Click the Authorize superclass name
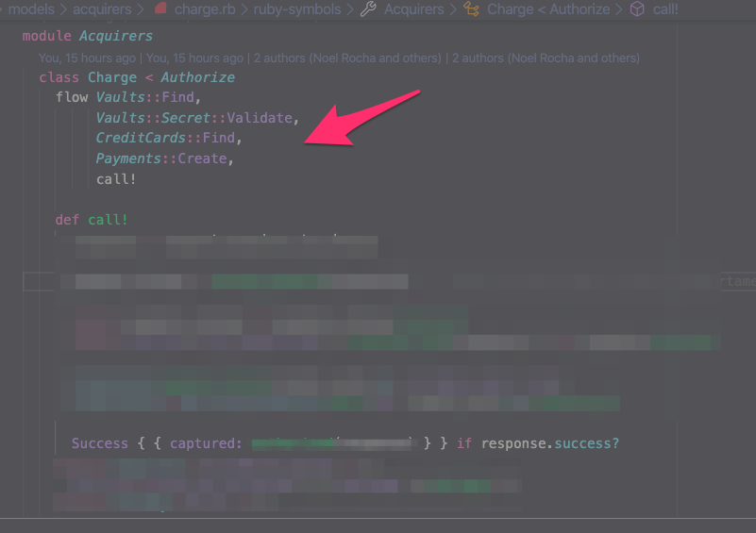 click(x=197, y=77)
